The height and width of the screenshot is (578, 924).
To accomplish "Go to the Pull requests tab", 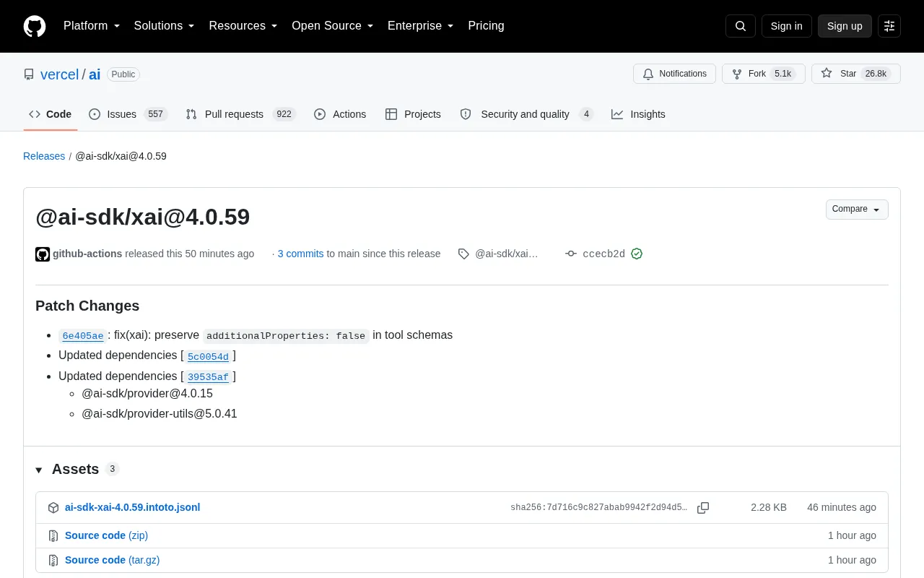I will pos(240,114).
